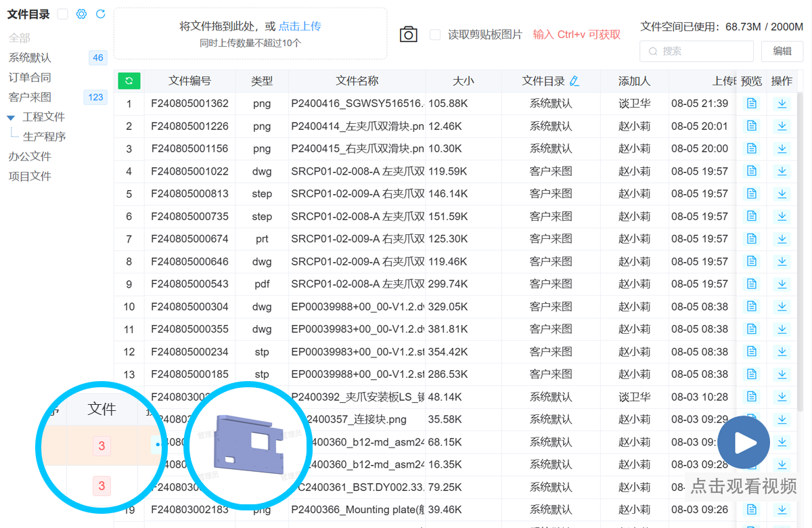The height and width of the screenshot is (528, 812).
Task: Click the 点击上传 upload link
Action: (300, 26)
